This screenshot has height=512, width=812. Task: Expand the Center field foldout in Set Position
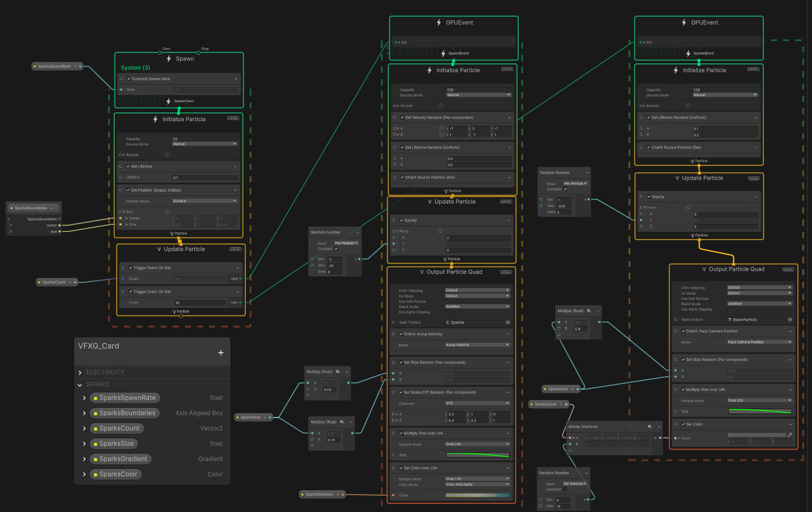tap(127, 218)
